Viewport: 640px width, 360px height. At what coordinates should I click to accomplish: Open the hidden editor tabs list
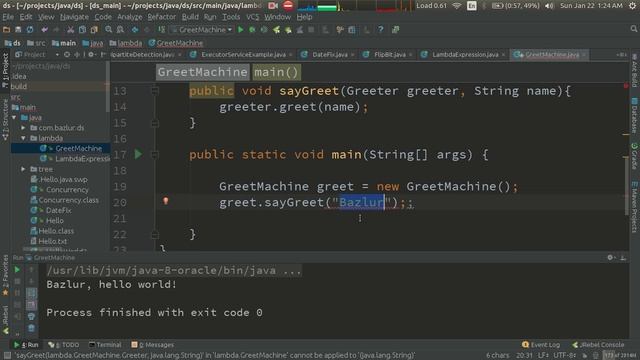[621, 55]
